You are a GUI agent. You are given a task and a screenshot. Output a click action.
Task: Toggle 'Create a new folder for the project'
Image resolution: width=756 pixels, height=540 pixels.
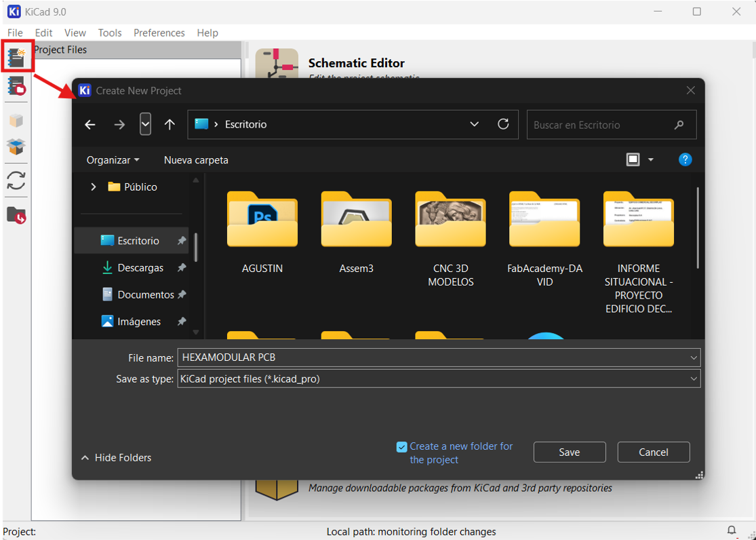401,447
